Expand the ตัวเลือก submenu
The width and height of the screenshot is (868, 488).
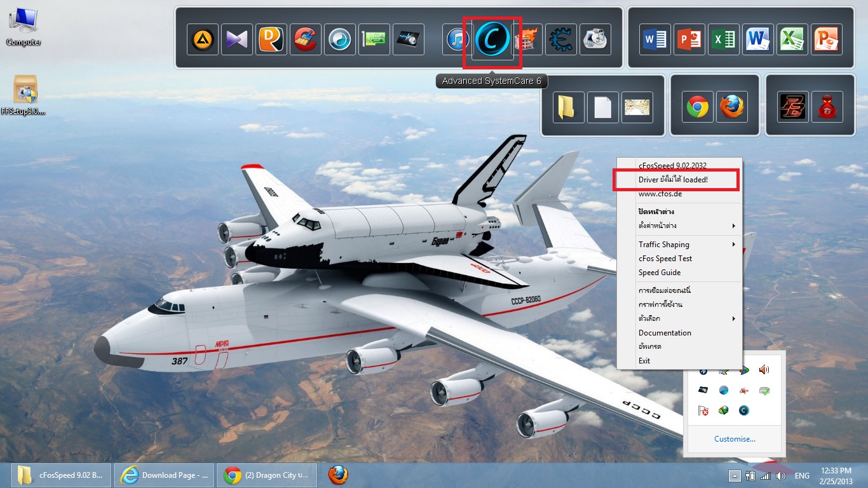[x=679, y=318]
